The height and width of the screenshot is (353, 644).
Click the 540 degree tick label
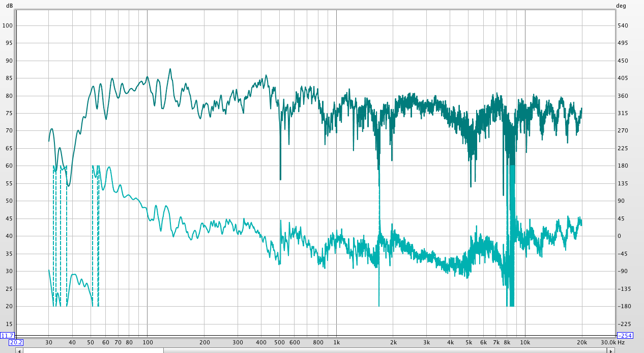(x=623, y=25)
